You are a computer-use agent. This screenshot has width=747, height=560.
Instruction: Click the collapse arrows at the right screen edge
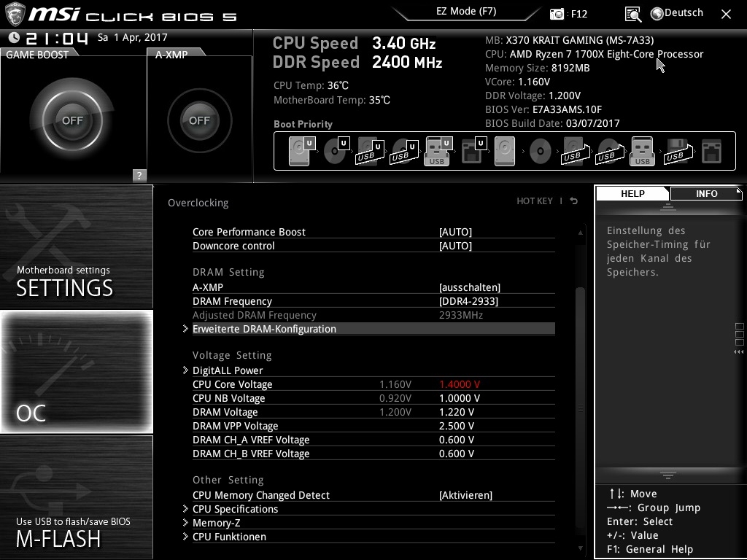738,352
